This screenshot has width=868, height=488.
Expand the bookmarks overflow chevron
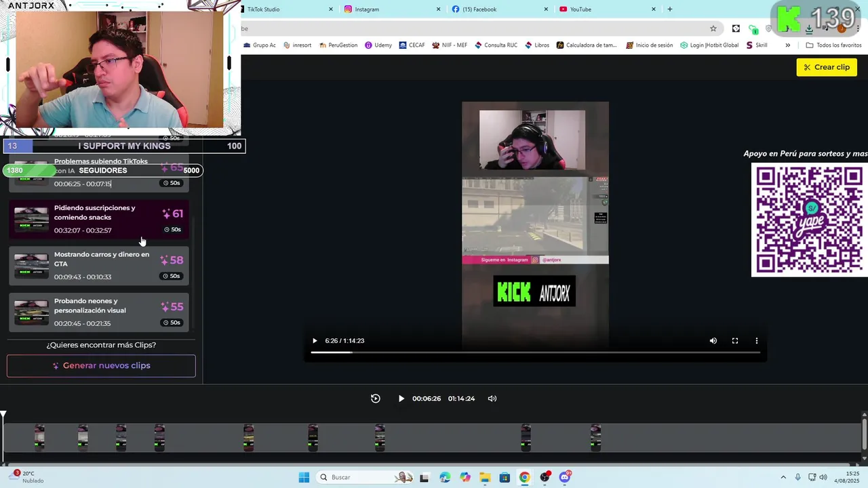tap(787, 45)
